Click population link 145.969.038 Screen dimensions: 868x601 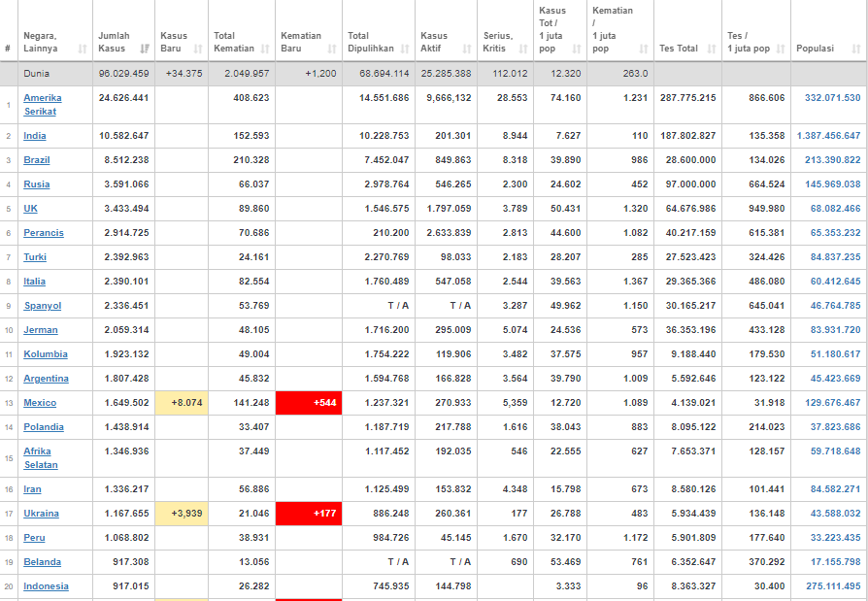pos(833,184)
